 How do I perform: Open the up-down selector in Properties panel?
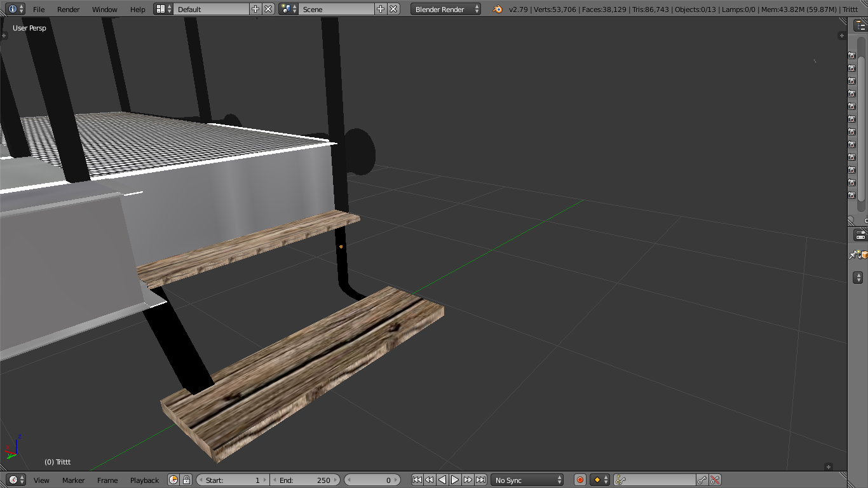pos(858,278)
